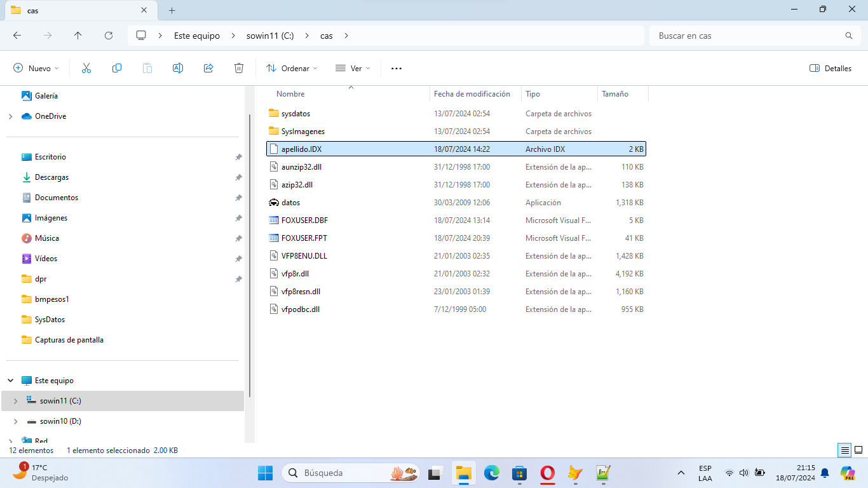Expand sowin11 (C:) drive node

click(15, 401)
